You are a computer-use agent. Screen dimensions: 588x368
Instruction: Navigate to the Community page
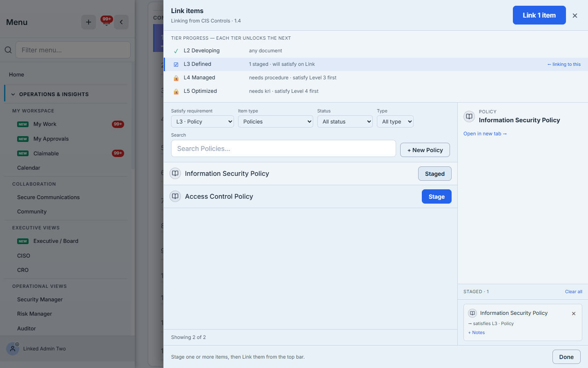pos(32,212)
